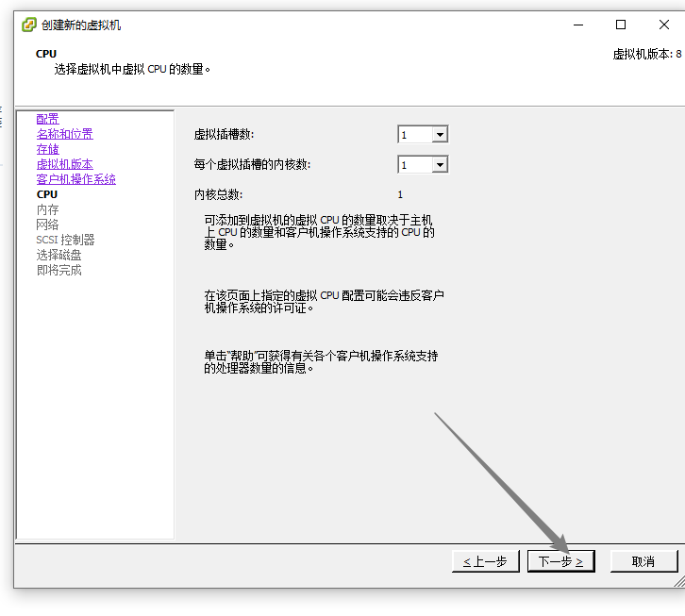Click the 虚拟机版本: 8 label
Screen dimensions: 685x616
point(647,54)
